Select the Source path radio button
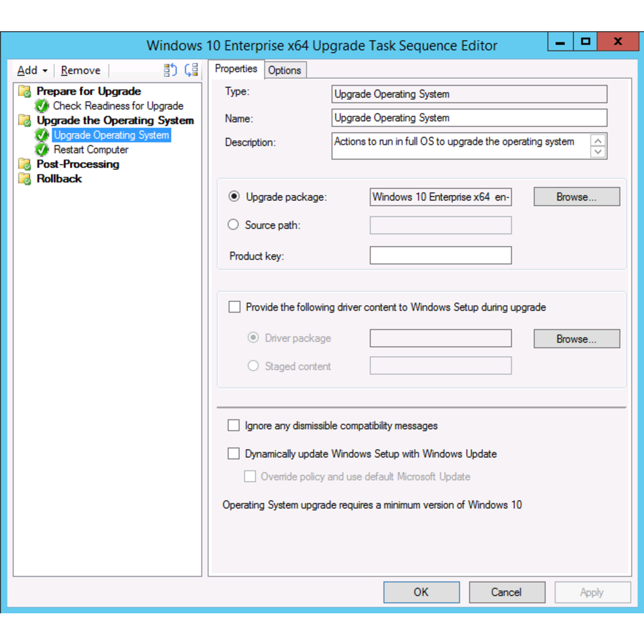The width and height of the screenshot is (644, 644). [x=233, y=225]
